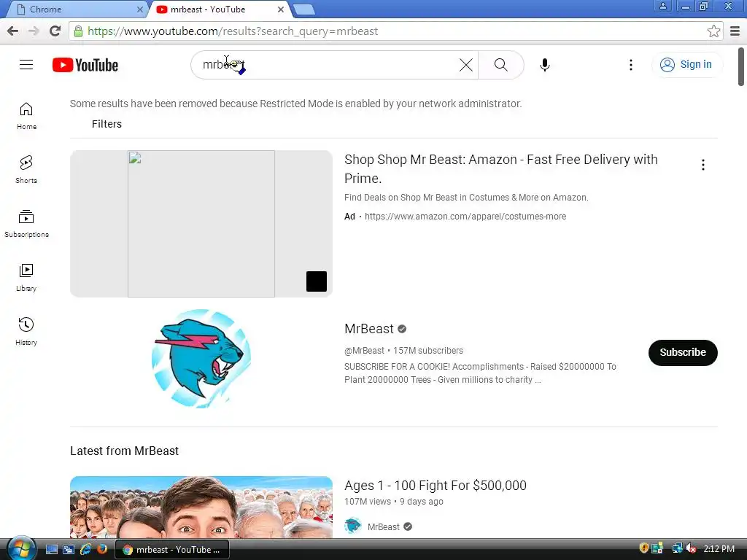The height and width of the screenshot is (560, 747).
Task: Open the Chrome hamburger menu
Action: (x=735, y=31)
